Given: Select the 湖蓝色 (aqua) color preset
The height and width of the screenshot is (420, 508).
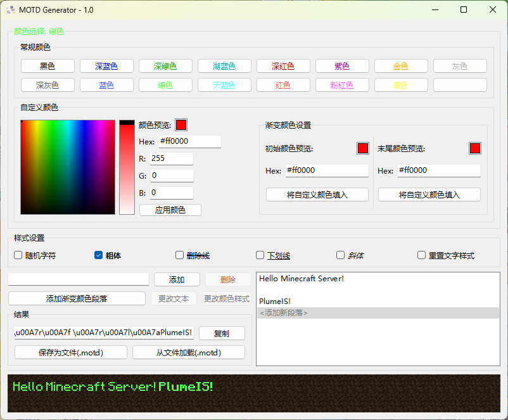Looking at the screenshot, I should click(x=224, y=65).
